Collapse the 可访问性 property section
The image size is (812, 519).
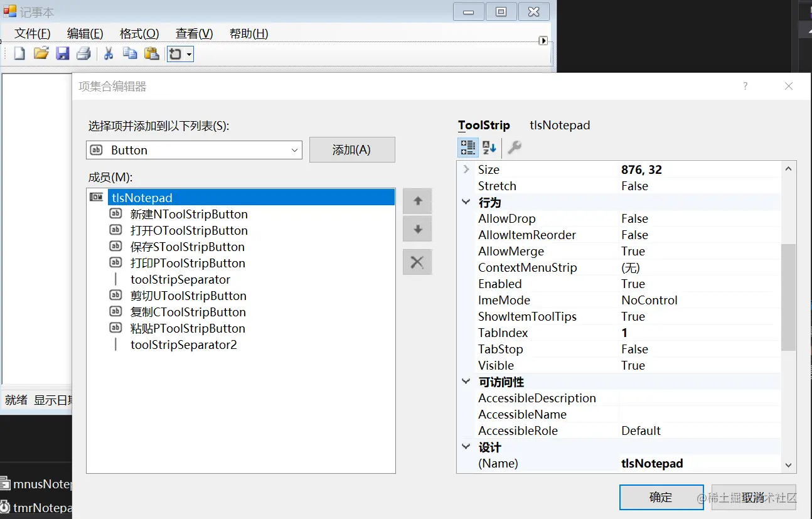tap(466, 382)
